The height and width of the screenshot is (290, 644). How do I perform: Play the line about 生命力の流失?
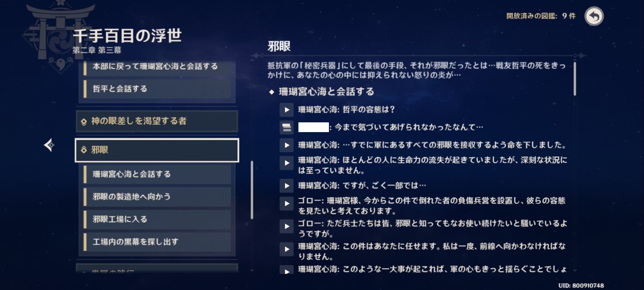pos(286,163)
